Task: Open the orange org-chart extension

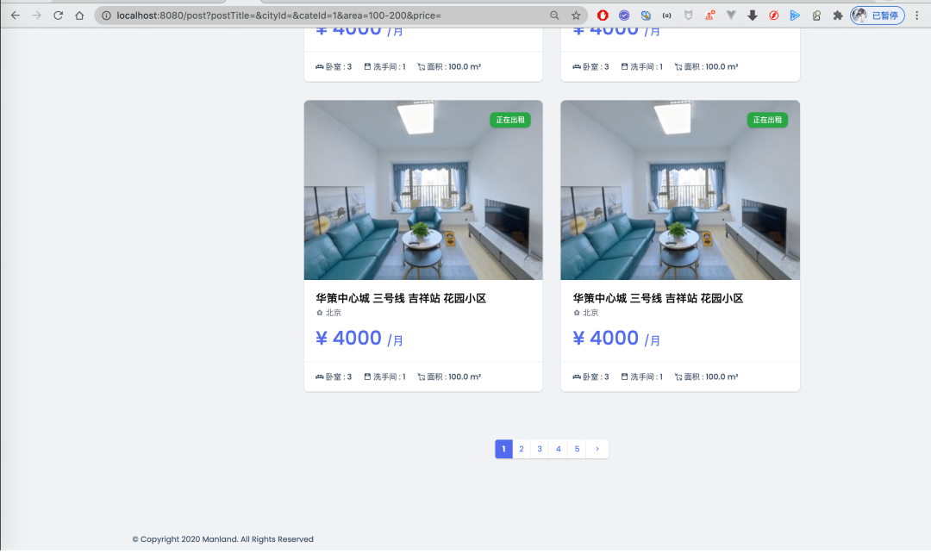Action: (709, 16)
